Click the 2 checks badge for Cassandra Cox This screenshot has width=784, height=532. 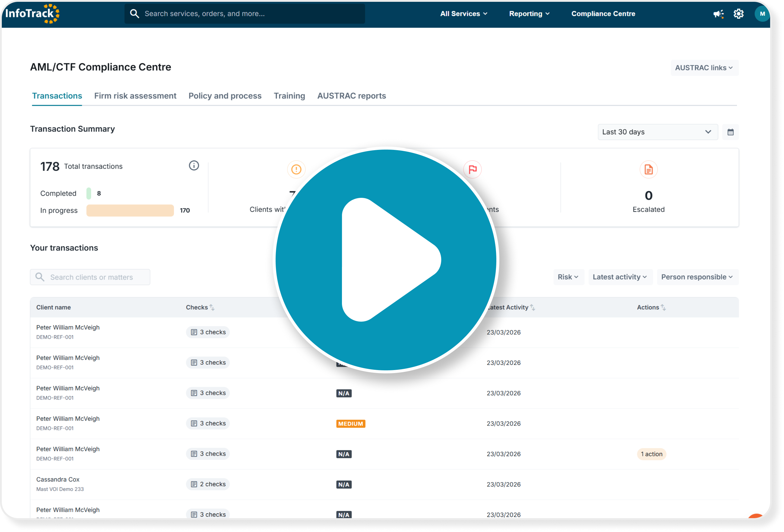(x=208, y=484)
